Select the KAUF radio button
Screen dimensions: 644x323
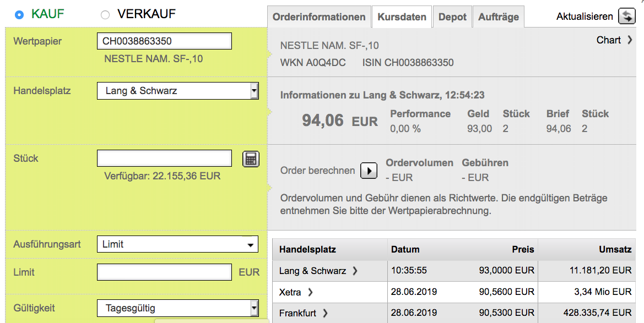[19, 15]
